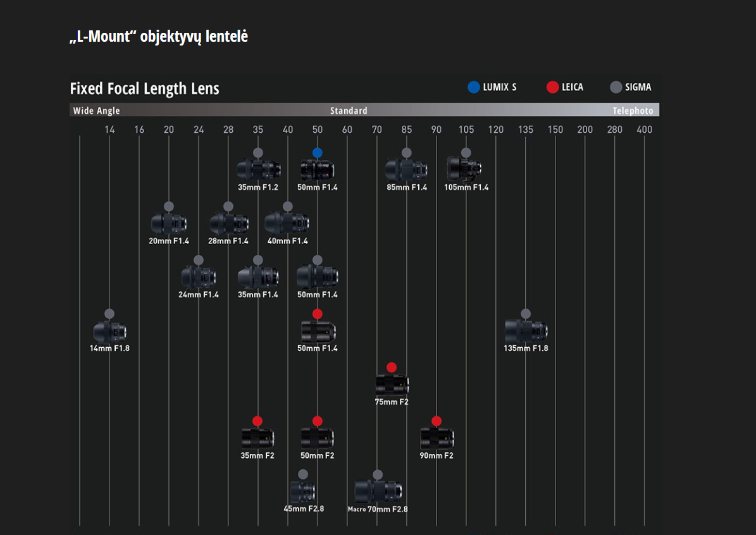
Task: Select the Leica 90mm F2 lens image
Action: point(437,438)
